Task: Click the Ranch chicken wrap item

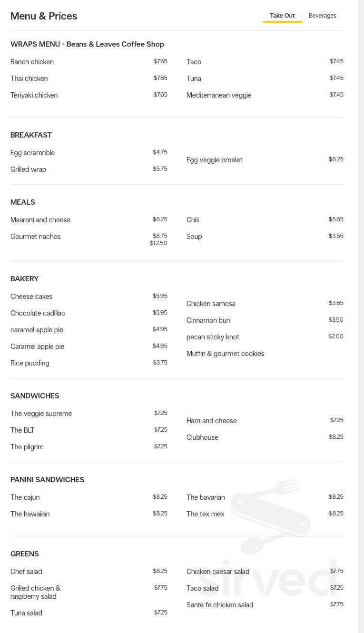Action: pos(32,62)
